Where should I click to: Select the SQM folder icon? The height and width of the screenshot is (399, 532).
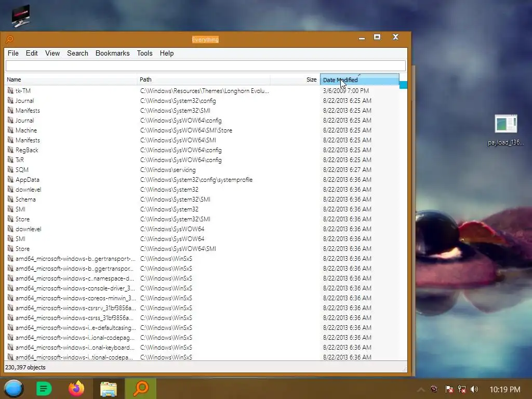[x=10, y=169]
